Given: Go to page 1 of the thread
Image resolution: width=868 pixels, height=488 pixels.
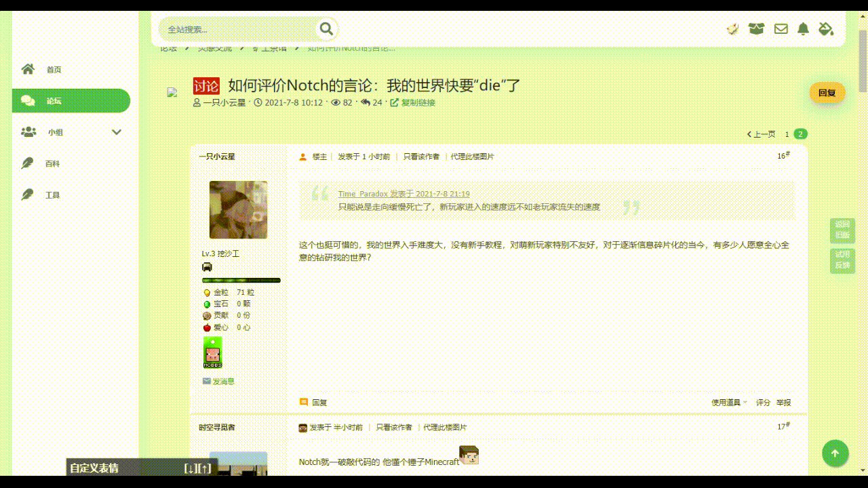Looking at the screenshot, I should [x=787, y=134].
